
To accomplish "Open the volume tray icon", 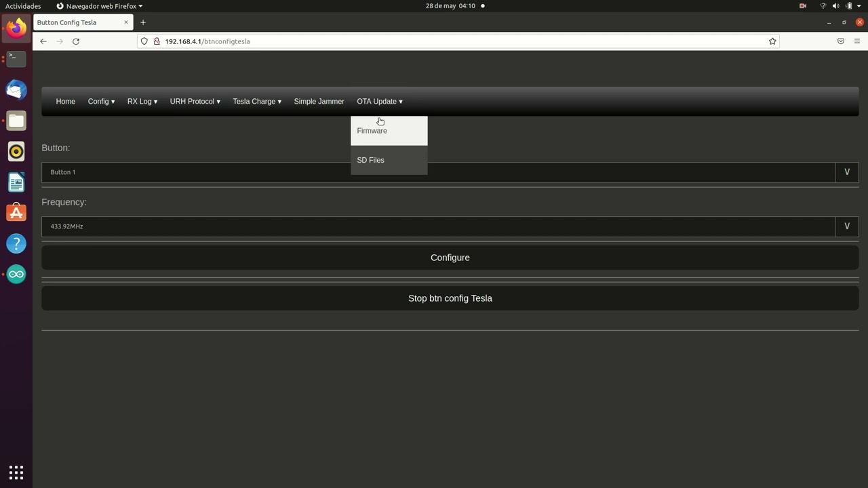I will pyautogui.click(x=835, y=6).
